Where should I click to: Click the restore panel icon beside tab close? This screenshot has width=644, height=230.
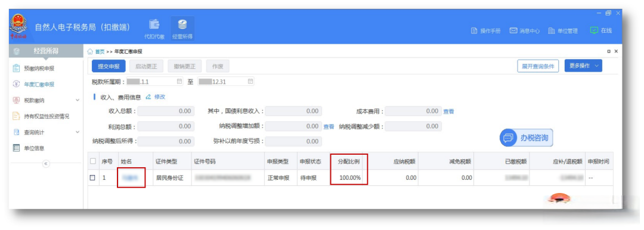609,51
